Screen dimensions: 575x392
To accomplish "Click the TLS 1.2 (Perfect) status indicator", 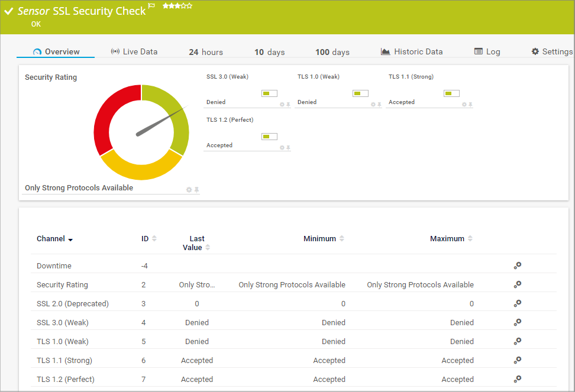I will (x=269, y=137).
